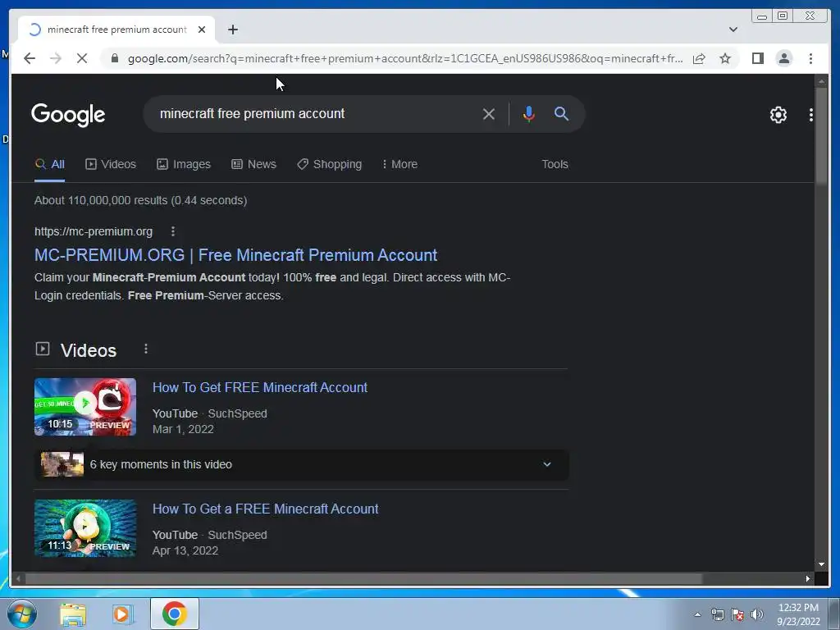Clear the Google search box text
Image resolution: width=840 pixels, height=630 pixels.
point(488,114)
